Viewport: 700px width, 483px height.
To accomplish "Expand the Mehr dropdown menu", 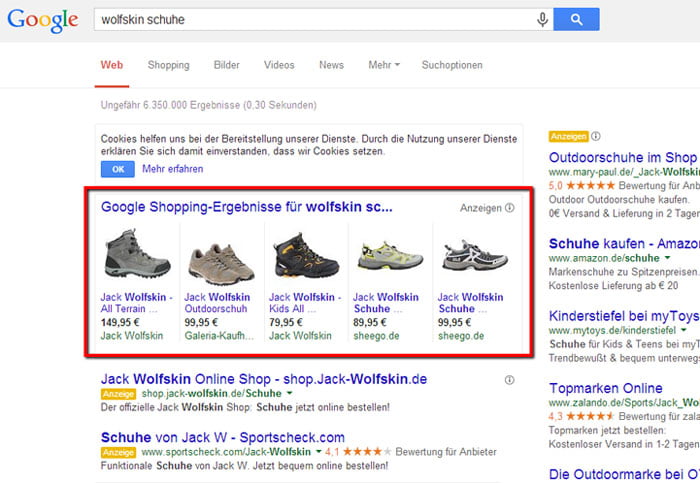I will coord(383,65).
